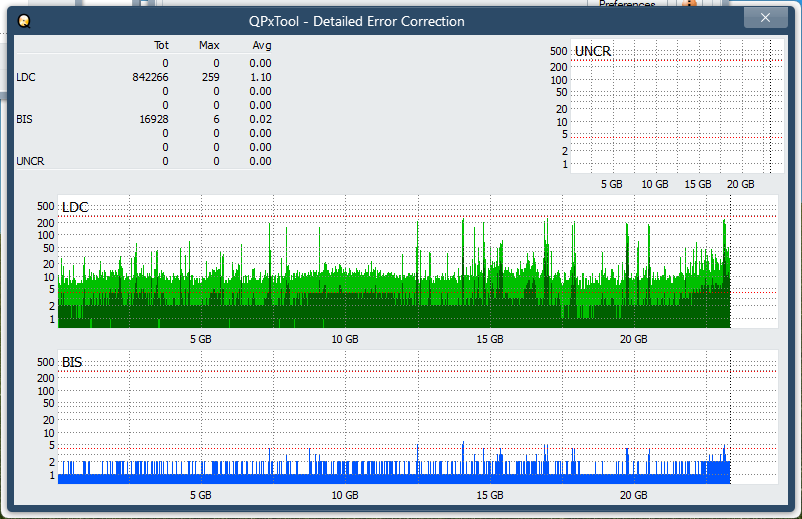Viewport: 802px width, 519px height.
Task: Select the BIS max value 6
Action: 216,119
